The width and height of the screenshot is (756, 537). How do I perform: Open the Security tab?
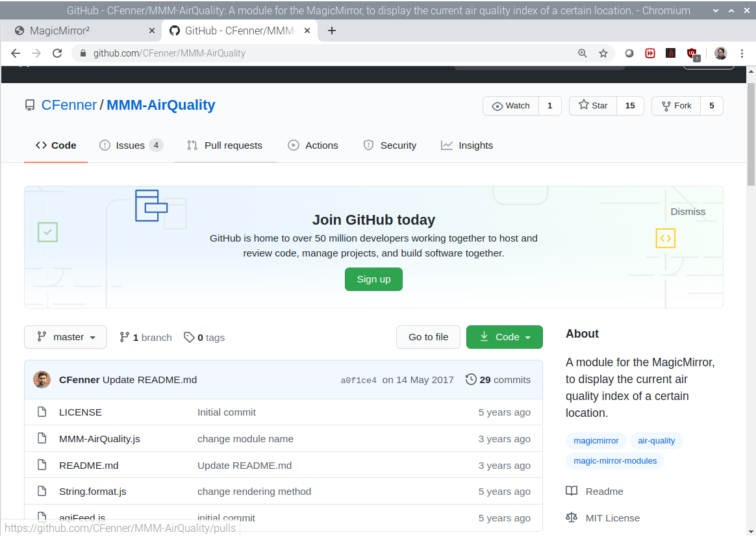pos(390,145)
